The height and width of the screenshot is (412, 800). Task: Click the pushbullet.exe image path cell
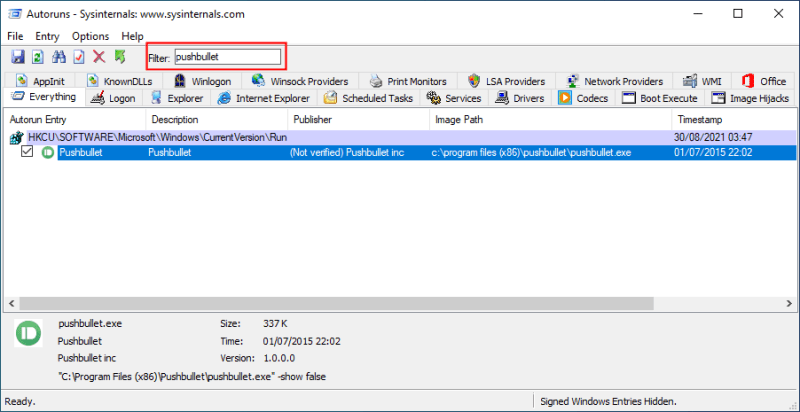click(531, 152)
